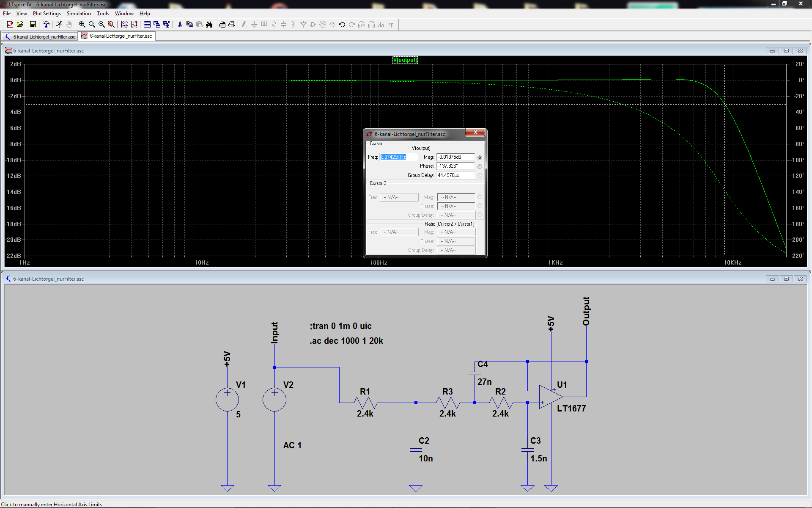This screenshot has height=508, width=812.
Task: Click the Paste clipboard icon
Action: 199,25
